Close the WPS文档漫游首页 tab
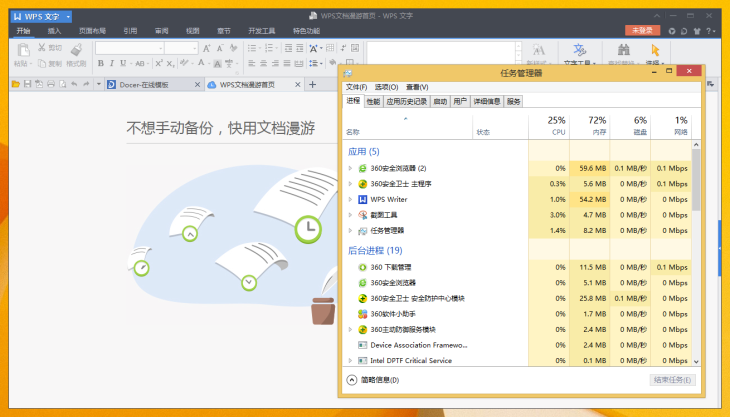The height and width of the screenshot is (417, 730). tap(297, 84)
